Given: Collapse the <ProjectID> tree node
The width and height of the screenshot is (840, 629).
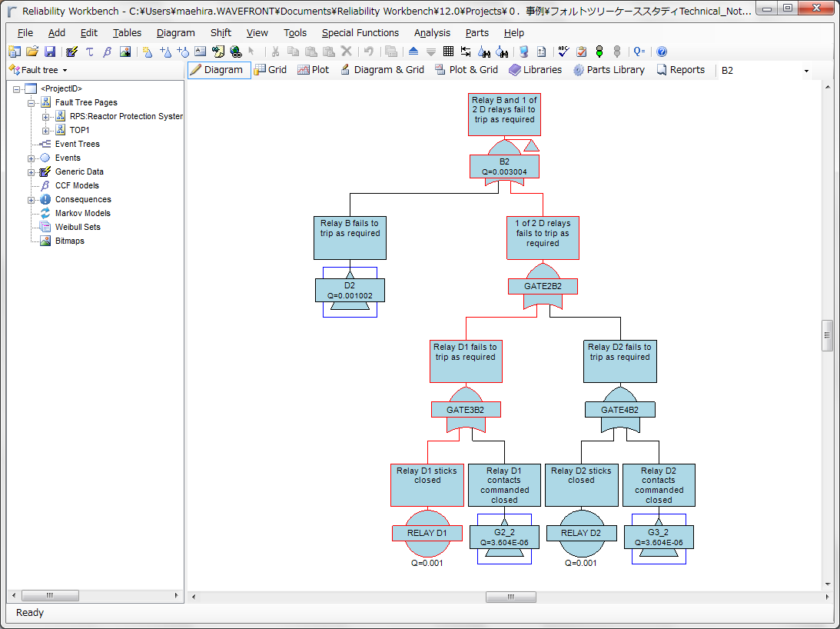Looking at the screenshot, I should 17,89.
